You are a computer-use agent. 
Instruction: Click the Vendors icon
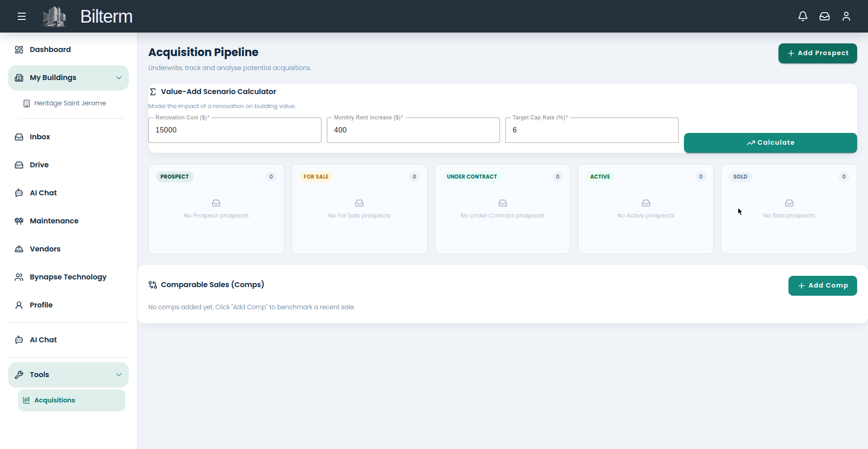pos(19,249)
